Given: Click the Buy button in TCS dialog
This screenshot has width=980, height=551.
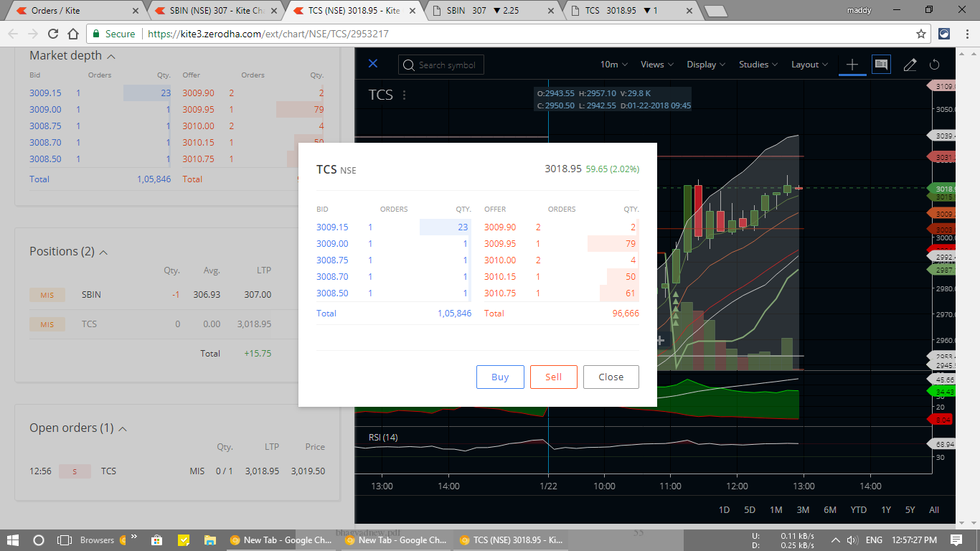Looking at the screenshot, I should [500, 377].
